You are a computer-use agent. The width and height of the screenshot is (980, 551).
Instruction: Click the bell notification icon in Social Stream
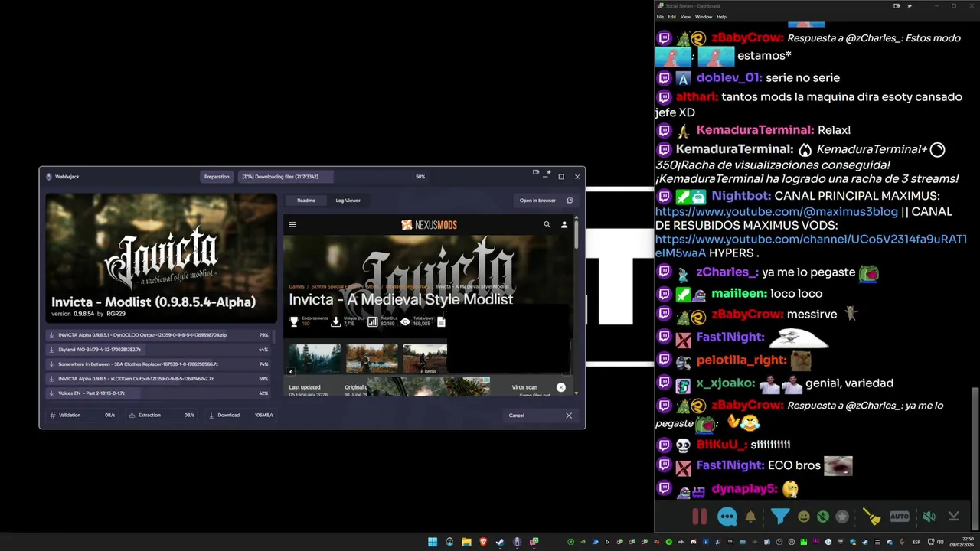(x=751, y=517)
